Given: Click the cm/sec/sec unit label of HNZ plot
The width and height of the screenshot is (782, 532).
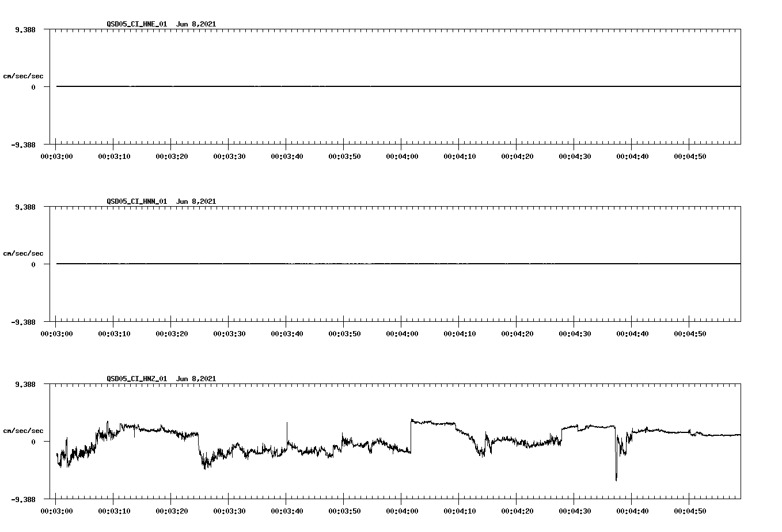Looking at the screenshot, I should coord(23,431).
